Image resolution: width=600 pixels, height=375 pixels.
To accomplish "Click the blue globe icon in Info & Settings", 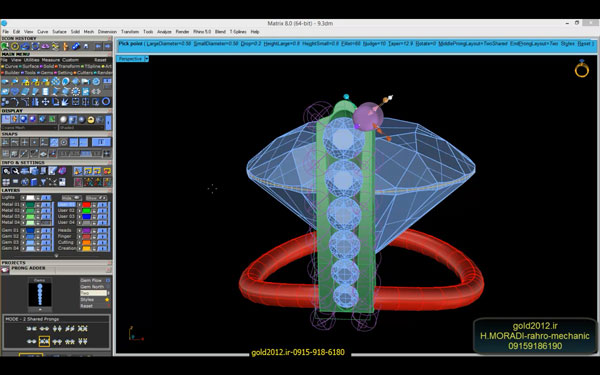I will (x=25, y=182).
